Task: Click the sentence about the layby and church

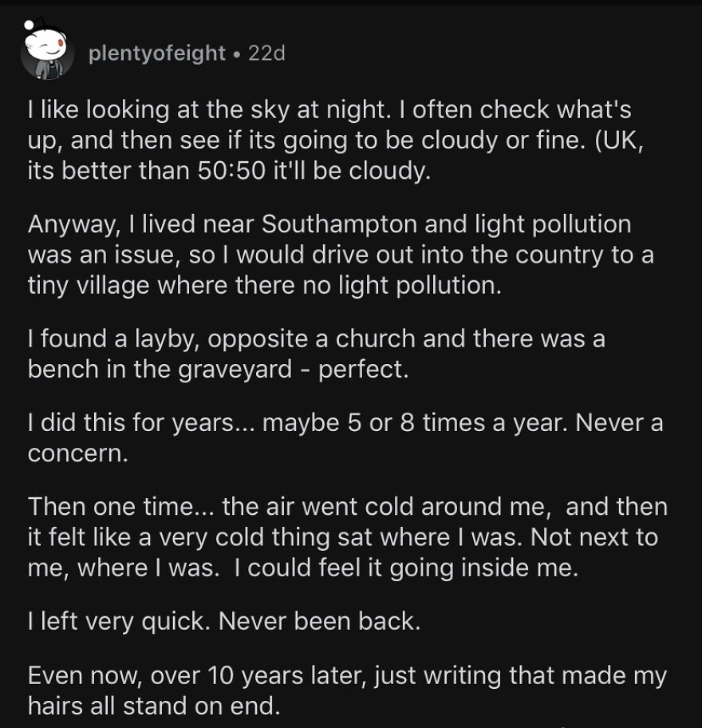Action: (x=316, y=339)
